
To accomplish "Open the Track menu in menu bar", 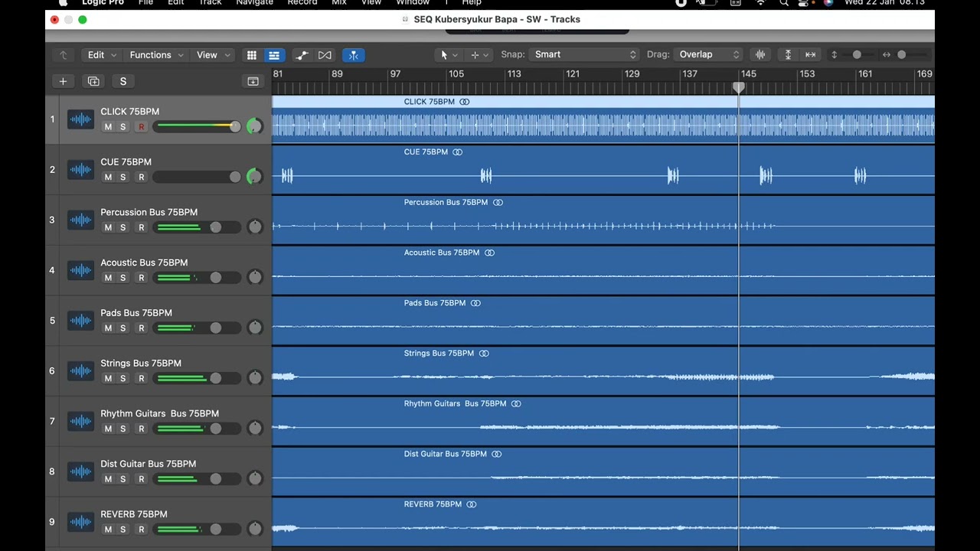I will (x=210, y=3).
